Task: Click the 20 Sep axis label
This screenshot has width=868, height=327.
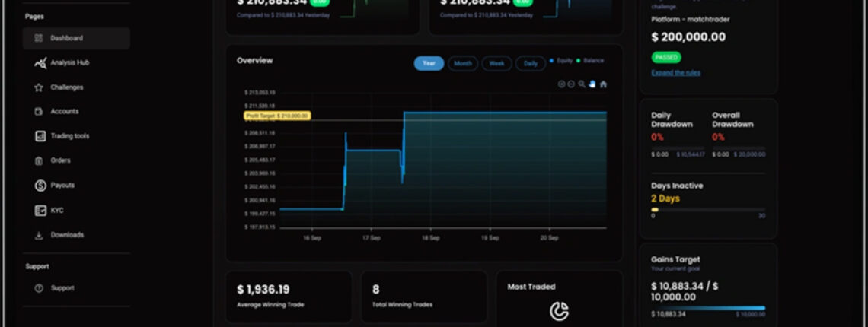Action: coord(549,238)
